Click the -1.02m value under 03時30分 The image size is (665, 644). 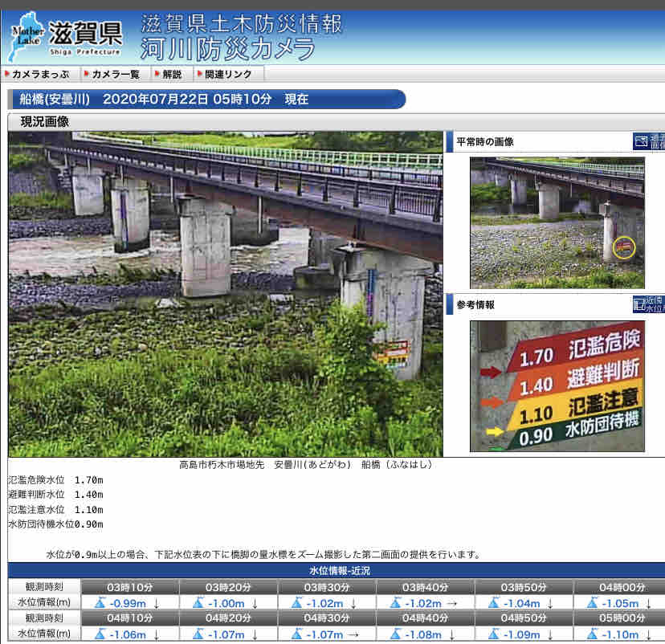click(x=324, y=603)
